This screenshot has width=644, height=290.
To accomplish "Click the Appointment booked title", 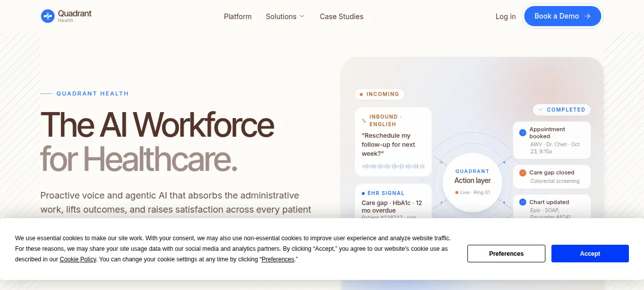I will (547, 133).
